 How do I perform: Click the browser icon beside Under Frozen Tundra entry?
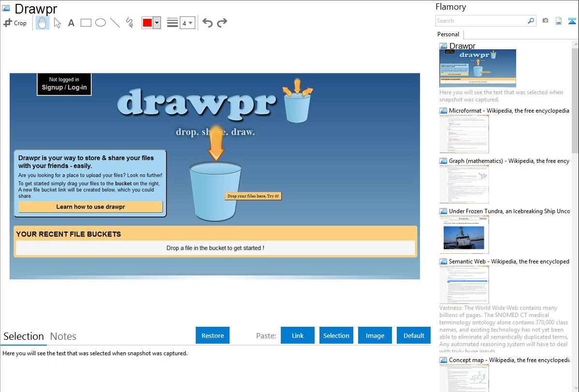tap(444, 211)
